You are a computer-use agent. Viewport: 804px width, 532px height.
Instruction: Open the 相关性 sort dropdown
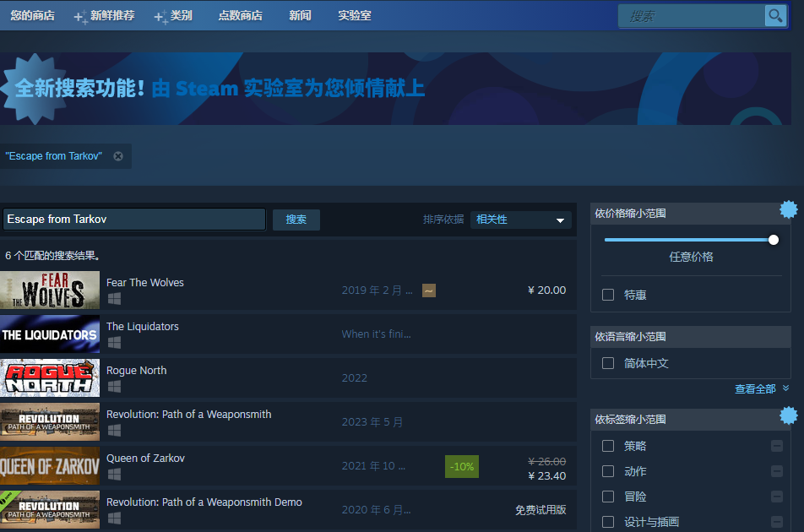click(x=521, y=220)
